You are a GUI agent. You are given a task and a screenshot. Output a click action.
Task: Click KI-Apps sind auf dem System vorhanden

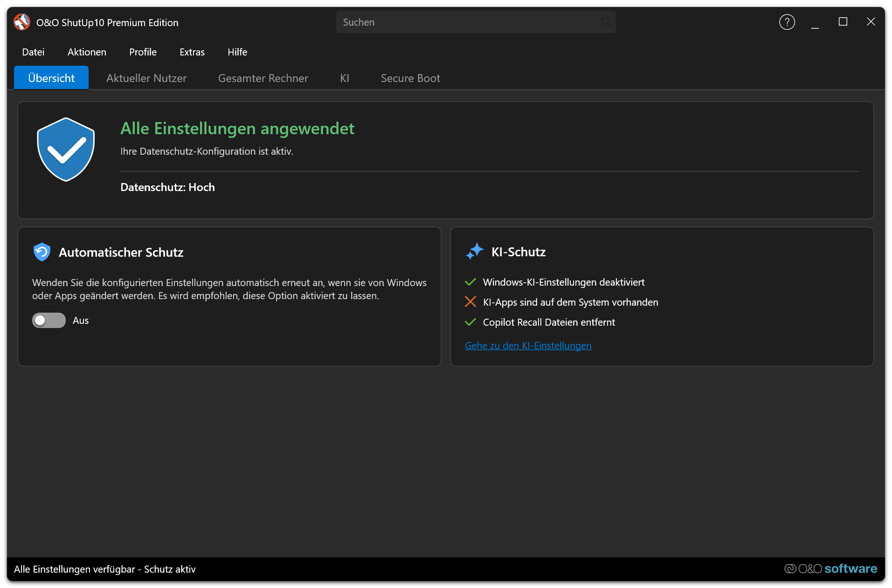571,302
